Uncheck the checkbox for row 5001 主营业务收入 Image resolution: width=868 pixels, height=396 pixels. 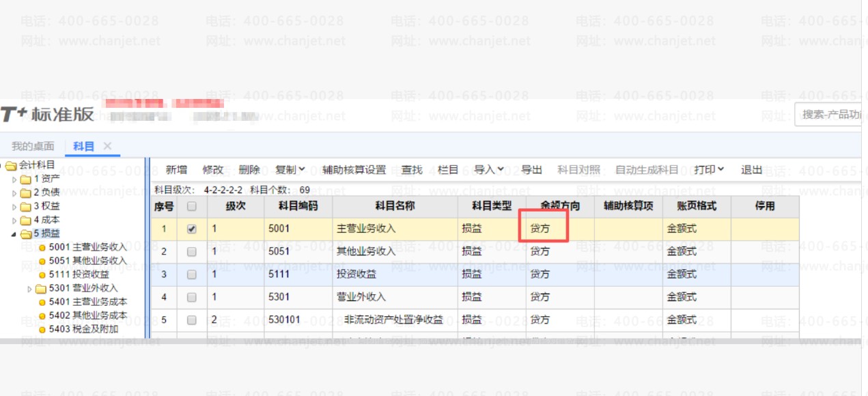click(x=192, y=229)
